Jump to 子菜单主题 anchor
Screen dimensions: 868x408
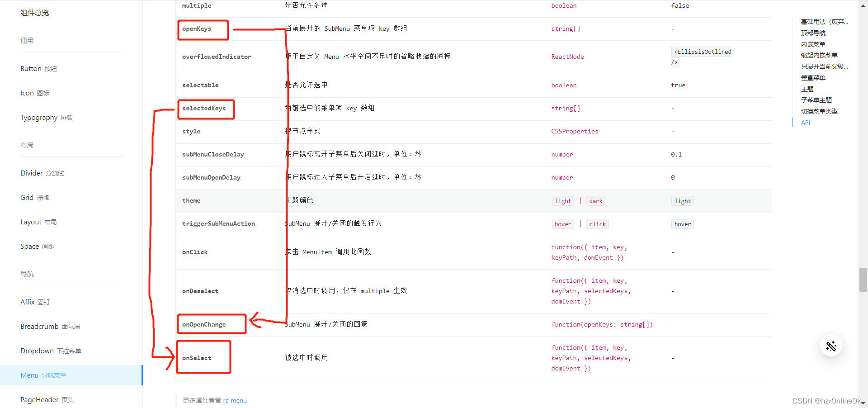pyautogui.click(x=816, y=100)
